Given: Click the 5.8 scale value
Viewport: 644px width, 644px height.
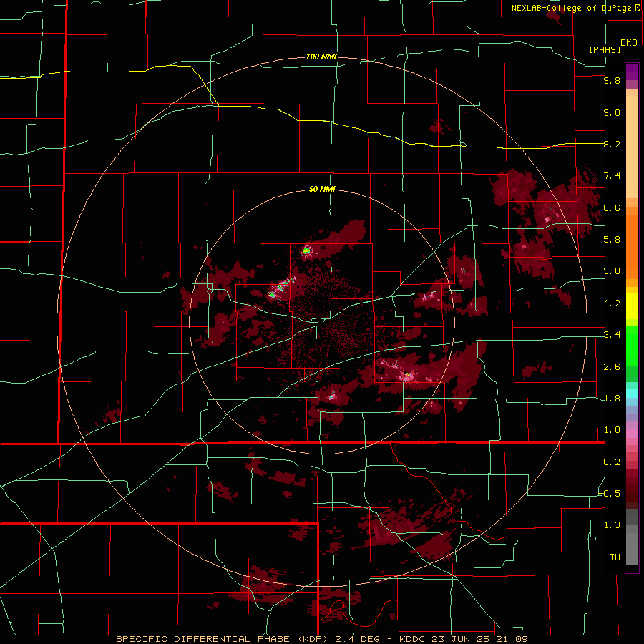Looking at the screenshot, I should coord(612,240).
